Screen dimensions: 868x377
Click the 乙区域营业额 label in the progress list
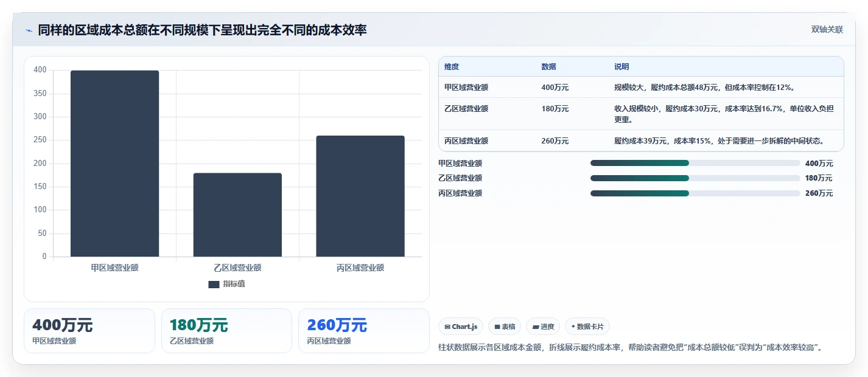tap(460, 178)
